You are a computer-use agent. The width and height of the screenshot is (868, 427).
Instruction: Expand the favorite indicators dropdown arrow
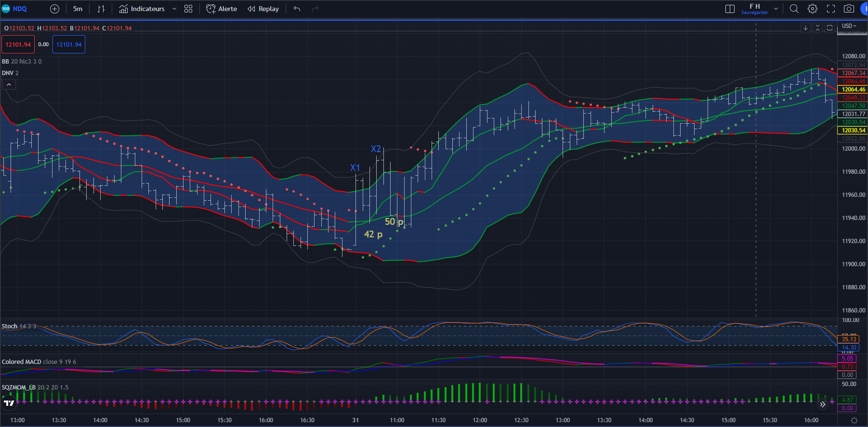(x=174, y=9)
